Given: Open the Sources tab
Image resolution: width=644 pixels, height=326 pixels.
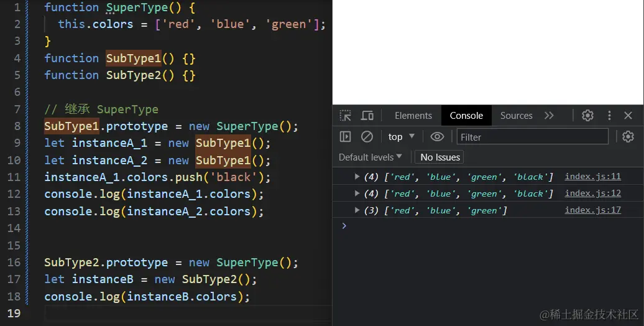Looking at the screenshot, I should [517, 116].
